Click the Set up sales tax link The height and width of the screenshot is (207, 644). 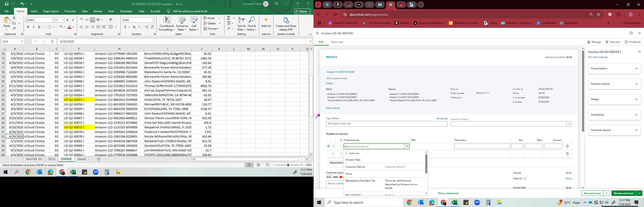tap(569, 178)
